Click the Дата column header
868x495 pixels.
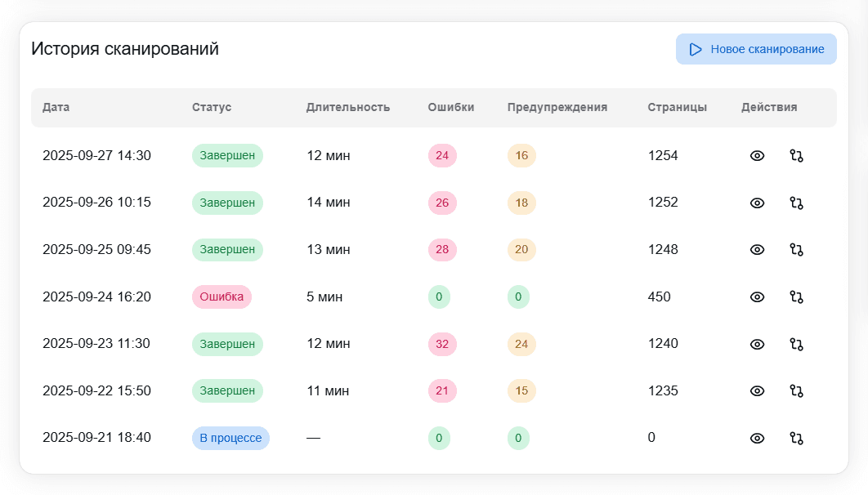click(x=56, y=107)
